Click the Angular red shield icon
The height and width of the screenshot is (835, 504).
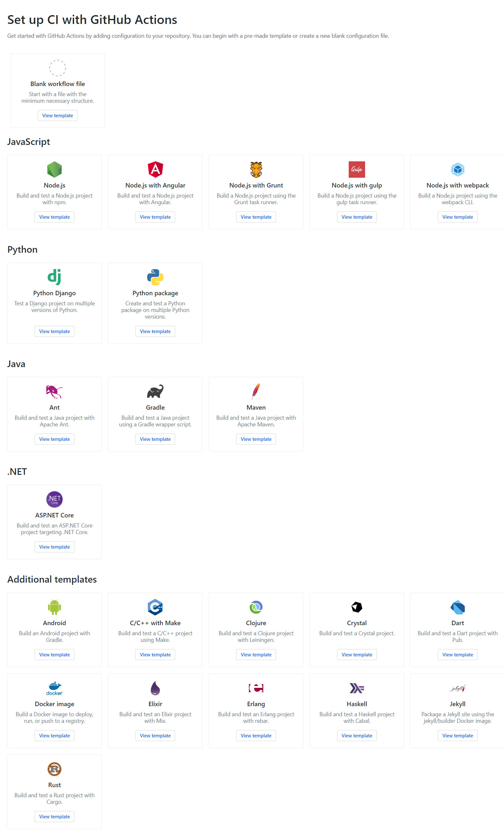coord(156,170)
